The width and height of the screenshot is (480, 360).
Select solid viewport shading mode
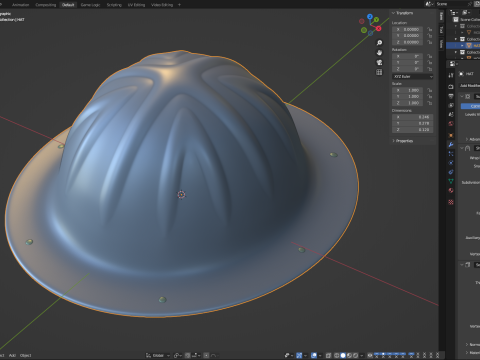point(343,355)
